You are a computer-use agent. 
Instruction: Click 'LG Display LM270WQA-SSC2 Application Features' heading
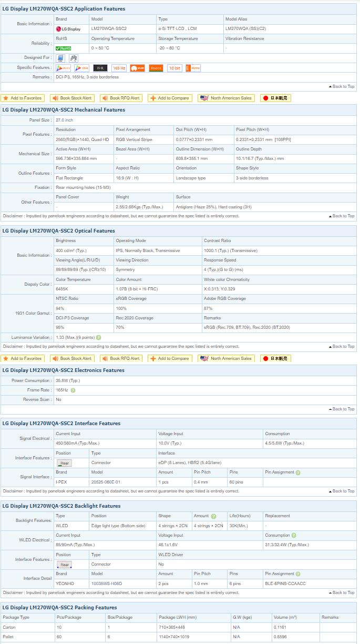tap(64, 9)
